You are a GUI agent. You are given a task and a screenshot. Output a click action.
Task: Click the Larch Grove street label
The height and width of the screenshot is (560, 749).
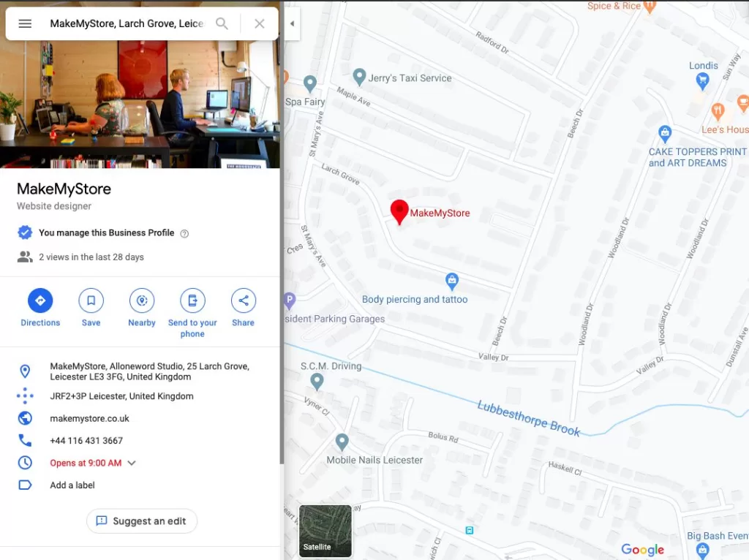pos(341,174)
